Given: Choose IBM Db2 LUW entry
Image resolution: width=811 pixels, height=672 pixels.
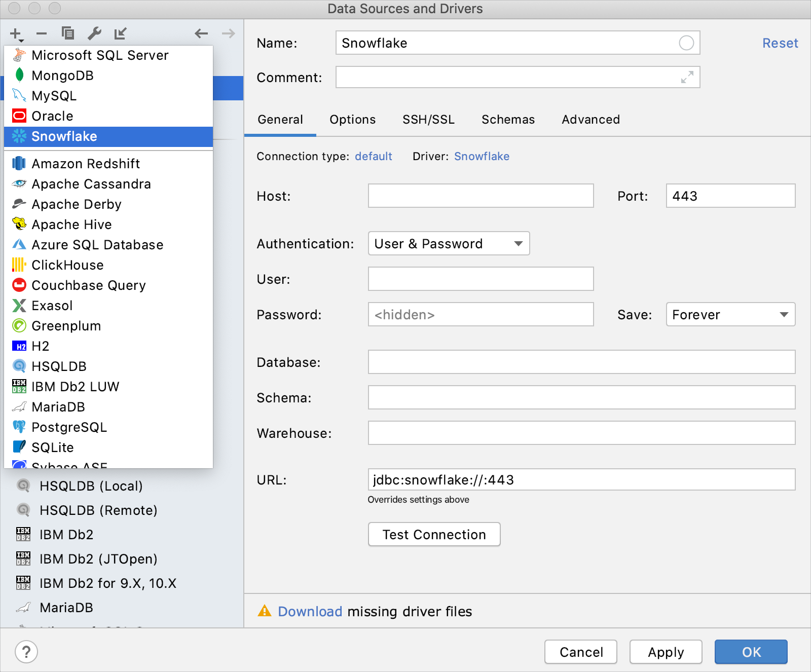Looking at the screenshot, I should pyautogui.click(x=108, y=387).
